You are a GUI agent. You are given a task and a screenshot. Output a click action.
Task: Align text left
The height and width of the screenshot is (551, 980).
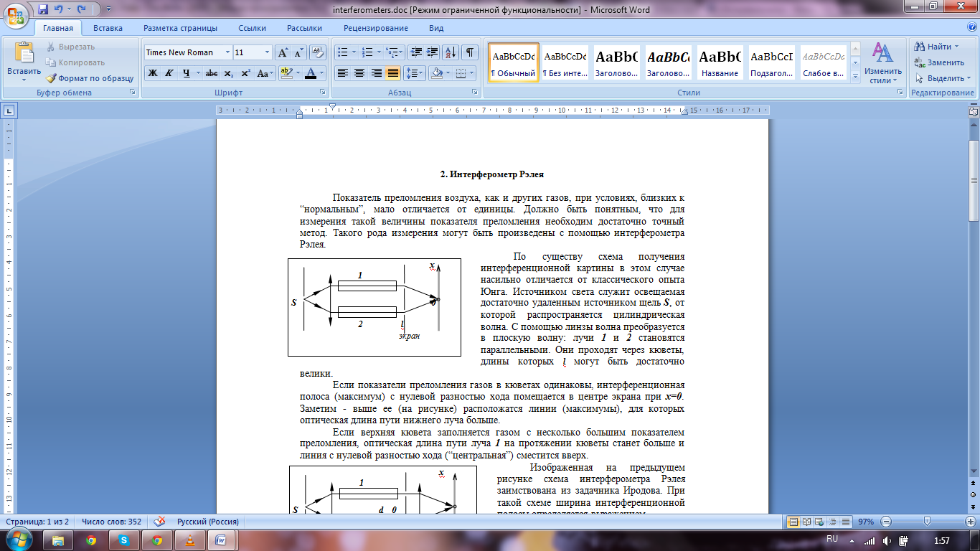(343, 73)
